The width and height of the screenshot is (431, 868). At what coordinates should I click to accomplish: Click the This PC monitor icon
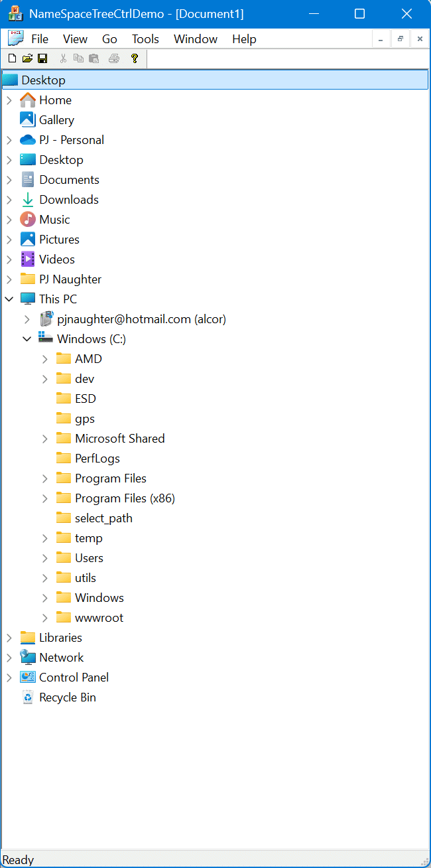(x=28, y=299)
